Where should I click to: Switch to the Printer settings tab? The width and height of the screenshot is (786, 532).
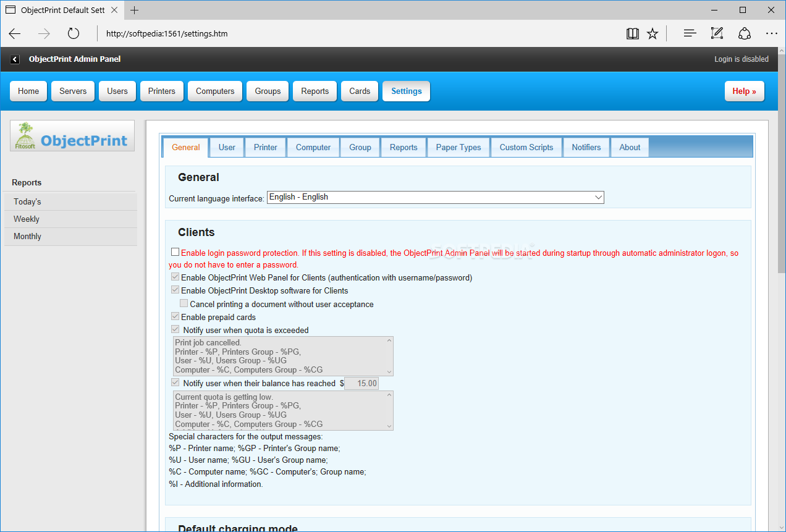[x=266, y=147]
